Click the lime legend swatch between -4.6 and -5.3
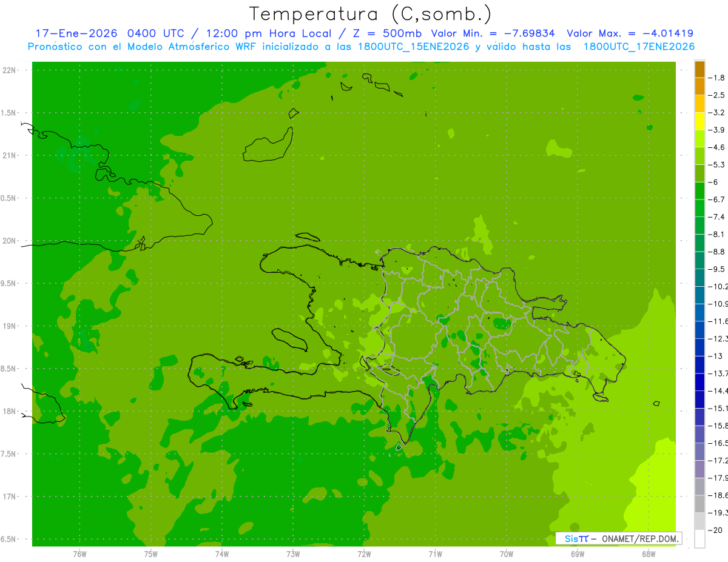This screenshot has height=562, width=728. pyautogui.click(x=699, y=156)
